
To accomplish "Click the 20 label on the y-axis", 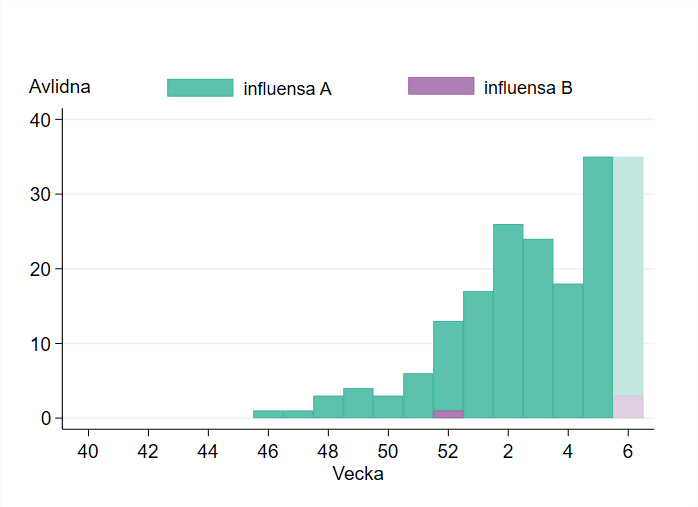I will 40,269.
